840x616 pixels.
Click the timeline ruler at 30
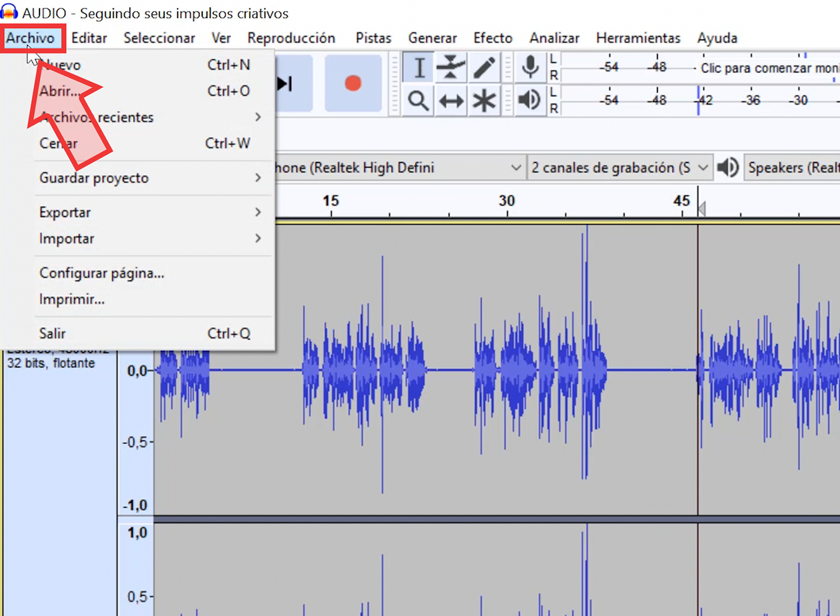[x=506, y=201]
